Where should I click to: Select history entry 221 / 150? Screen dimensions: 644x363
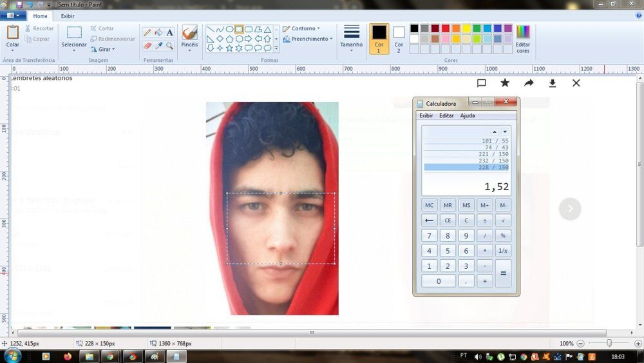pos(466,154)
